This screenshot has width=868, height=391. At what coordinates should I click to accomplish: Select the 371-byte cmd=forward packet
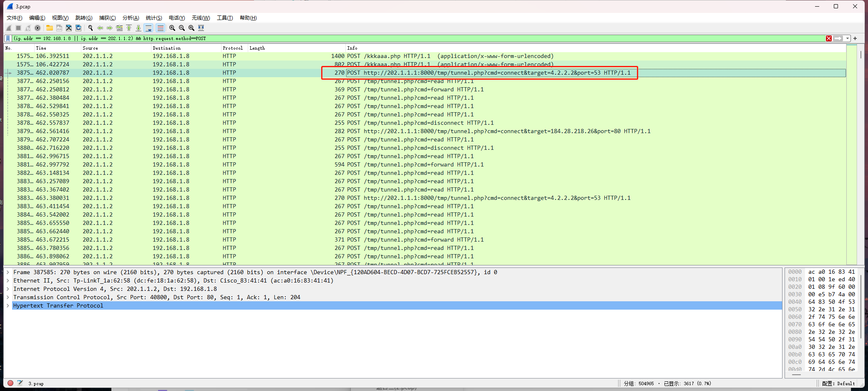click(425, 240)
